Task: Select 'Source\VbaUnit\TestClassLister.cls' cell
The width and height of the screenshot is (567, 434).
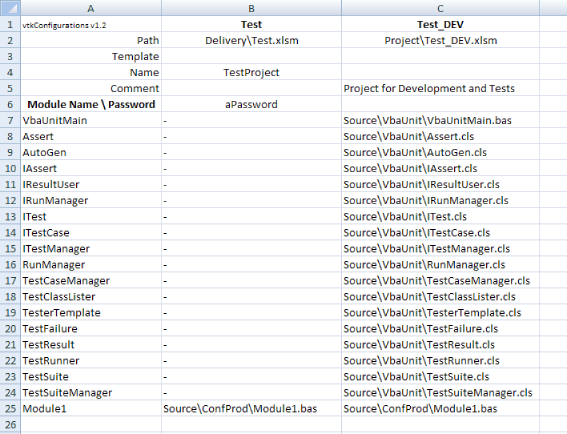Action: point(440,296)
